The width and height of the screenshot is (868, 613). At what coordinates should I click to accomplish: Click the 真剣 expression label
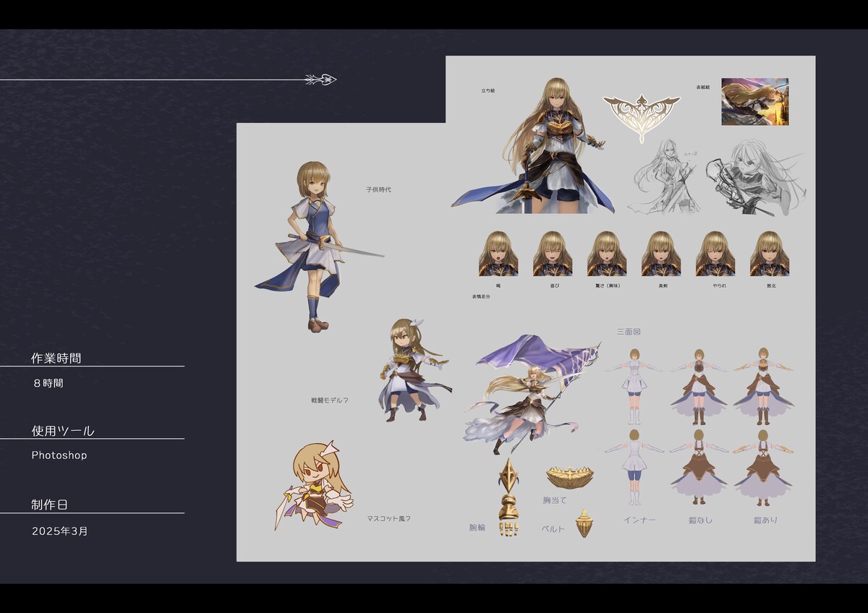(x=663, y=286)
